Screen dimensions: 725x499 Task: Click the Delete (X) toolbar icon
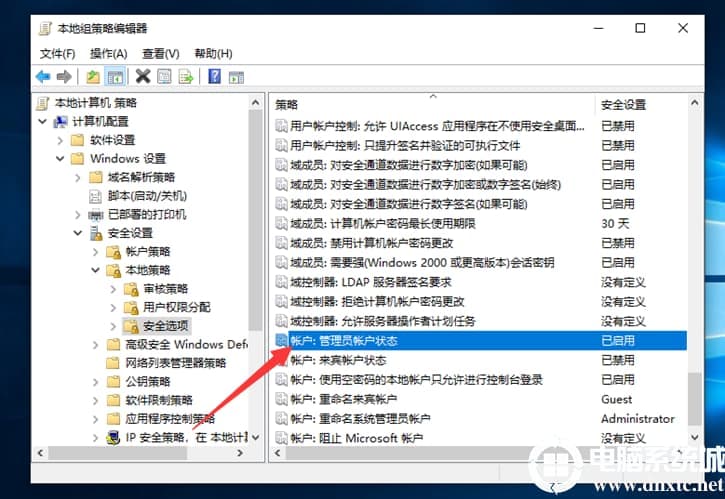coord(143,76)
